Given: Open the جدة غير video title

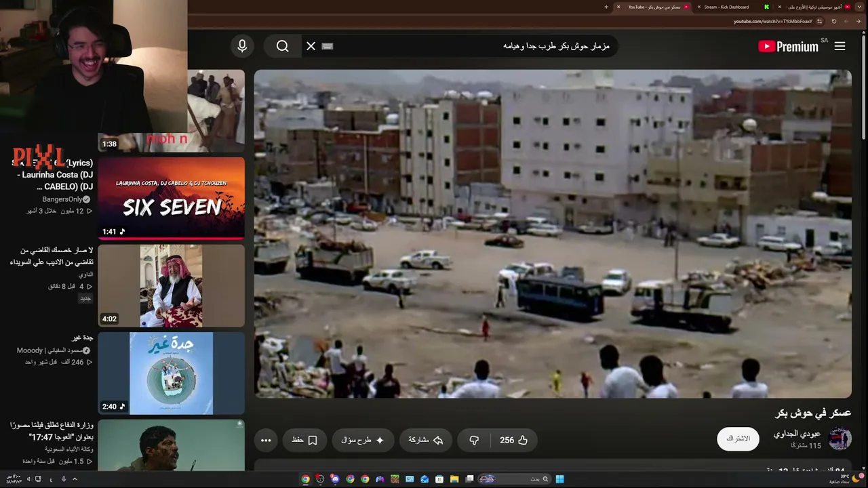Looking at the screenshot, I should (x=83, y=338).
